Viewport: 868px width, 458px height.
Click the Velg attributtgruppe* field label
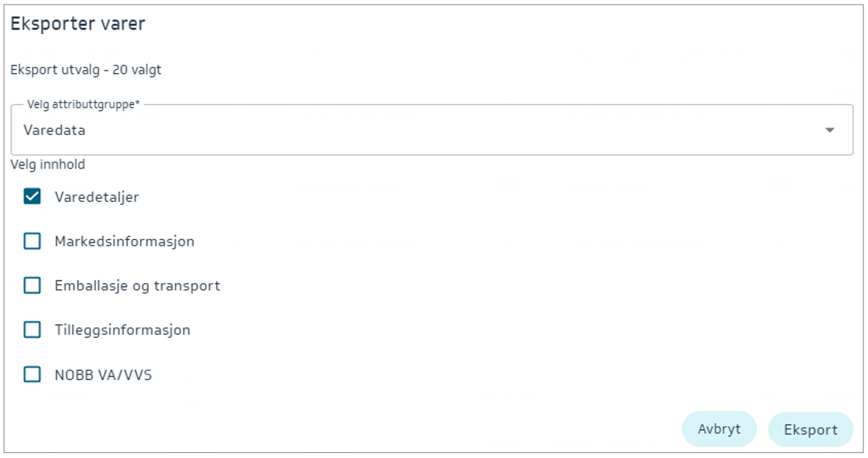pos(83,105)
